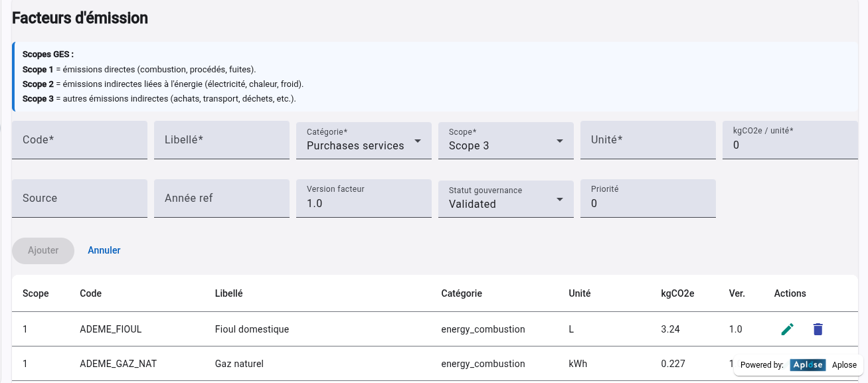This screenshot has width=868, height=383.
Task: Click the Catégorie column header in table
Action: click(462, 293)
